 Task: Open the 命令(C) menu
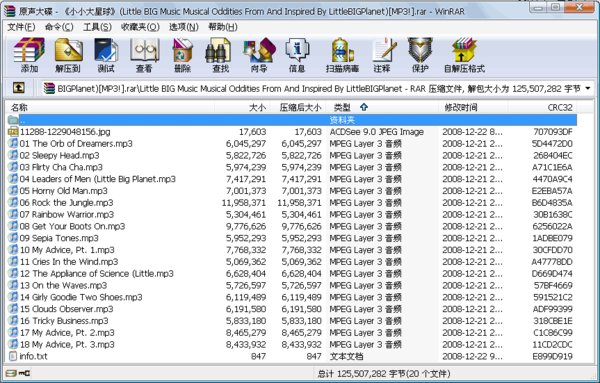[x=59, y=27]
